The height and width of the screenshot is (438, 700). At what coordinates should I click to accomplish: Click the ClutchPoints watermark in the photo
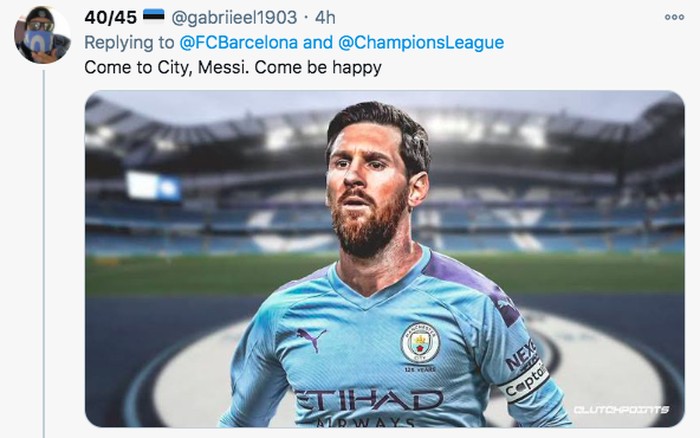click(x=621, y=409)
